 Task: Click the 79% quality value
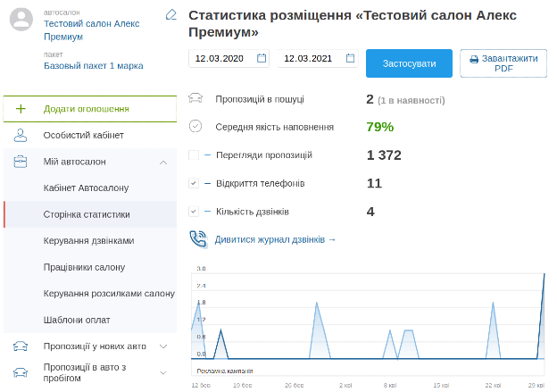point(380,127)
